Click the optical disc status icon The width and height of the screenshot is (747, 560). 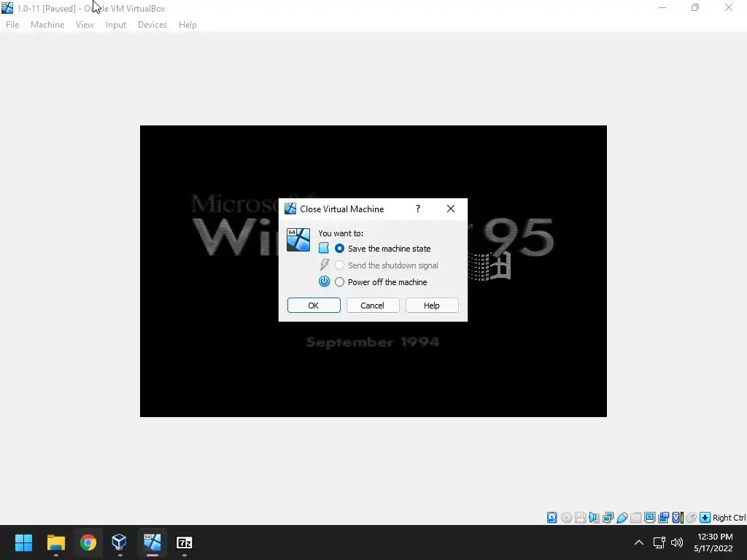(566, 518)
